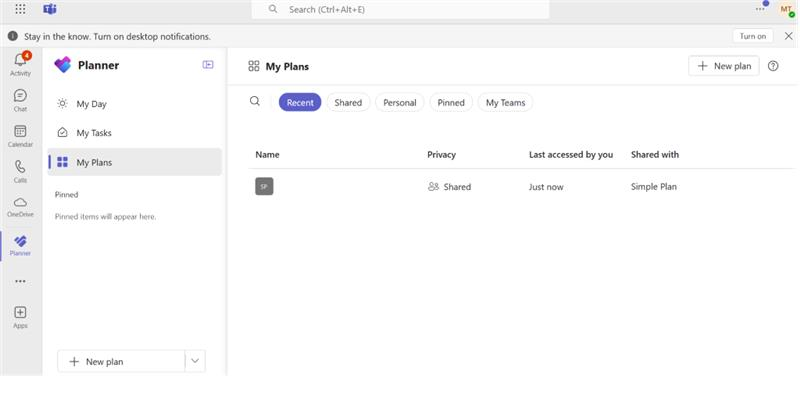
Task: Open the MT profile avatar
Action: tap(786, 9)
